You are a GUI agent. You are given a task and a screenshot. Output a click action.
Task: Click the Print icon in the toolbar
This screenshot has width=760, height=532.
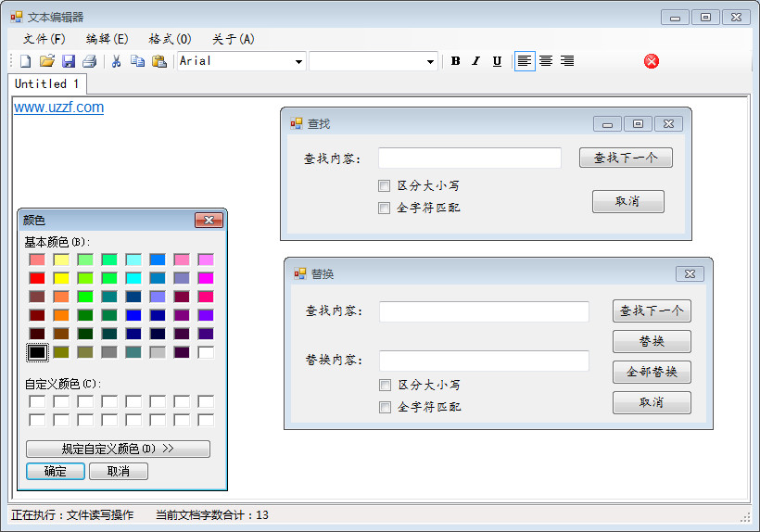click(x=90, y=61)
